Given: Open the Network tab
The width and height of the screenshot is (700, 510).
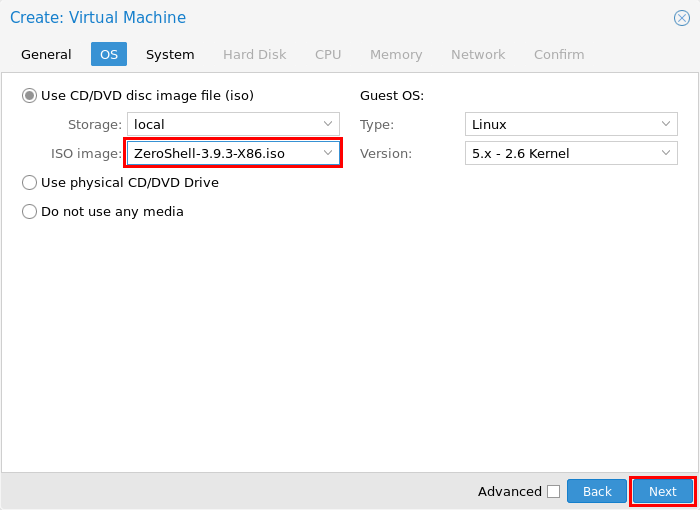Looking at the screenshot, I should tap(478, 54).
